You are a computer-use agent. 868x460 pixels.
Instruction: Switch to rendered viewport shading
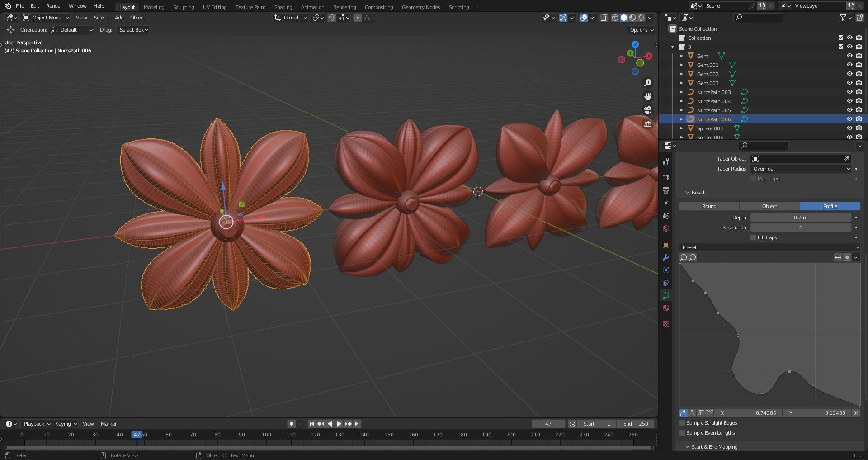tap(641, 18)
